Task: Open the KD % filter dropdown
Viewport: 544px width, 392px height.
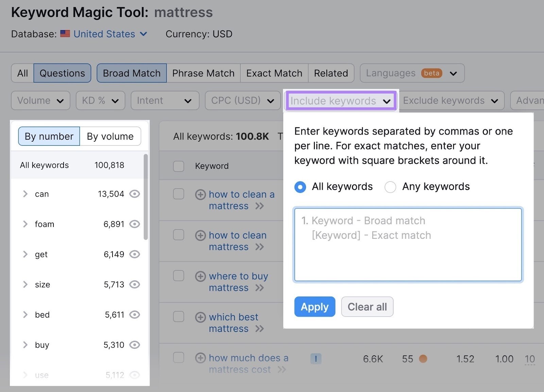Action: tap(100, 101)
